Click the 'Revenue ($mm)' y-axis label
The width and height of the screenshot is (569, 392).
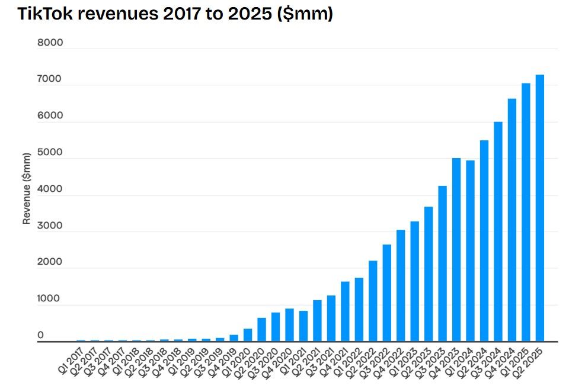26,189
